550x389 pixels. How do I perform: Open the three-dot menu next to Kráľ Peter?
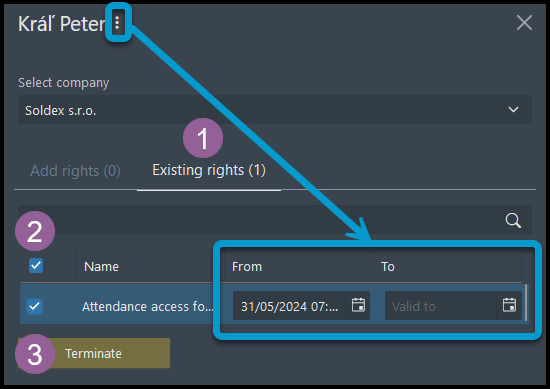click(x=118, y=23)
